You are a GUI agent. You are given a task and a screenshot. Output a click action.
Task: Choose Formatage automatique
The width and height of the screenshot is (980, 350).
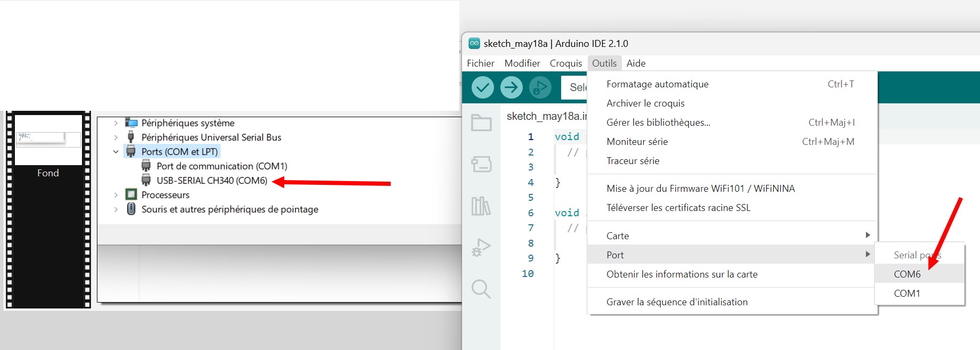(x=731, y=84)
